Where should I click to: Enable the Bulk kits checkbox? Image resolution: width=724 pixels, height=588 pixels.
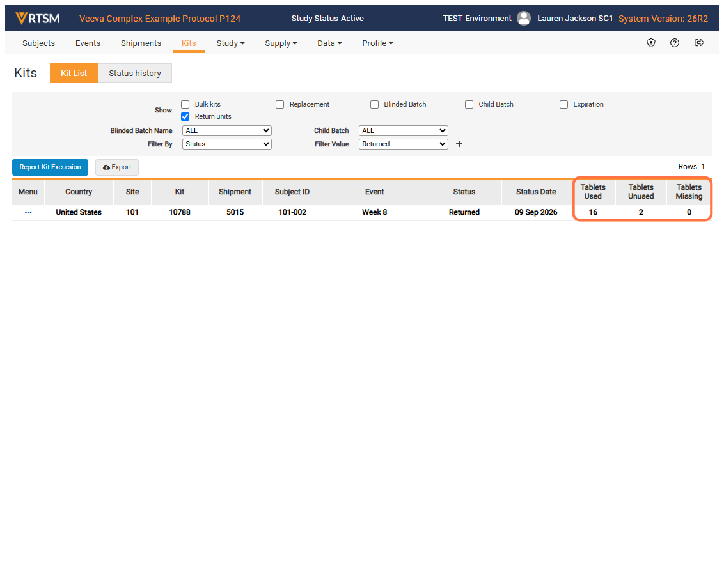click(185, 104)
